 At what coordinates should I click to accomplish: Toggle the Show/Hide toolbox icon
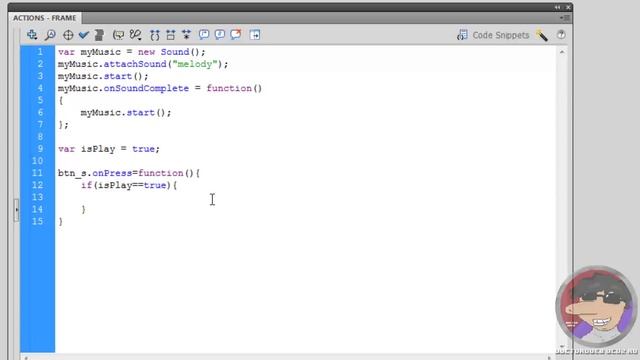[x=255, y=35]
